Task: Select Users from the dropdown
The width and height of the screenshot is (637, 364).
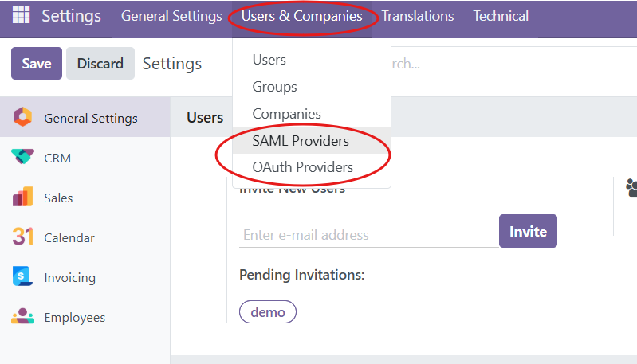Action: coord(269,60)
